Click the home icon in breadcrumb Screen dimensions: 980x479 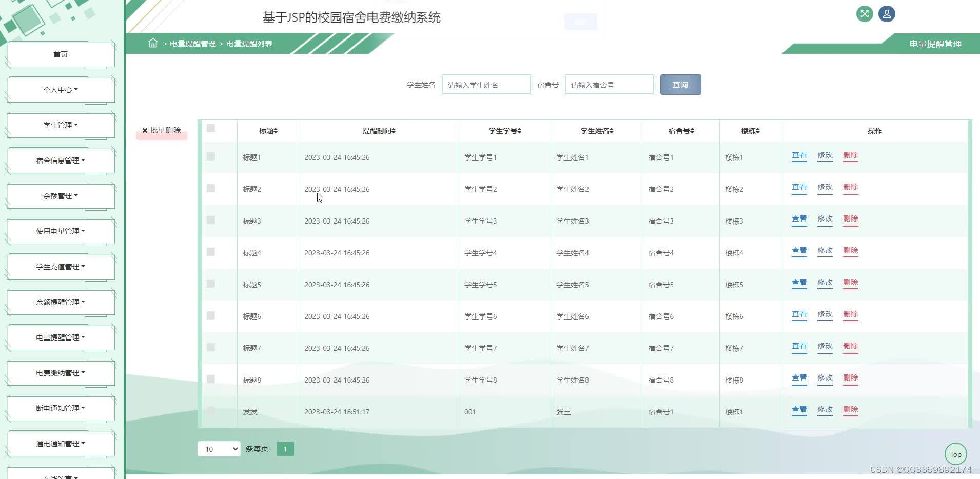coord(153,43)
